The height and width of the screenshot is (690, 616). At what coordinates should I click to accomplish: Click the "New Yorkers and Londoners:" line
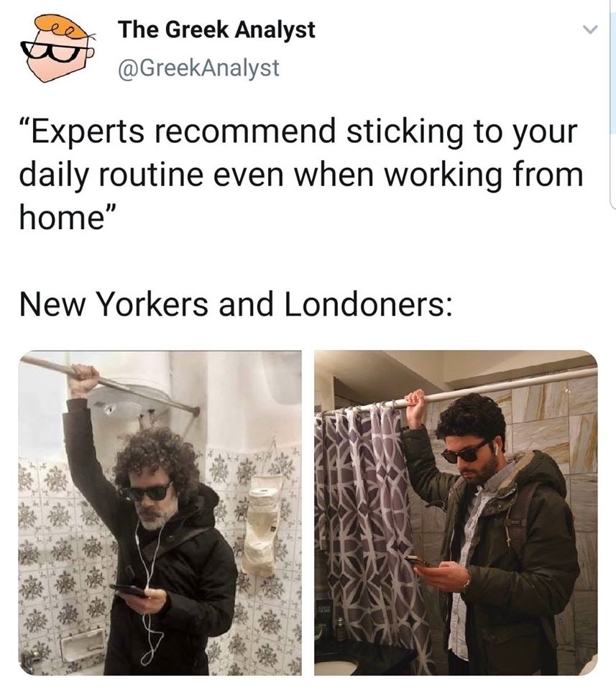coord(235,305)
